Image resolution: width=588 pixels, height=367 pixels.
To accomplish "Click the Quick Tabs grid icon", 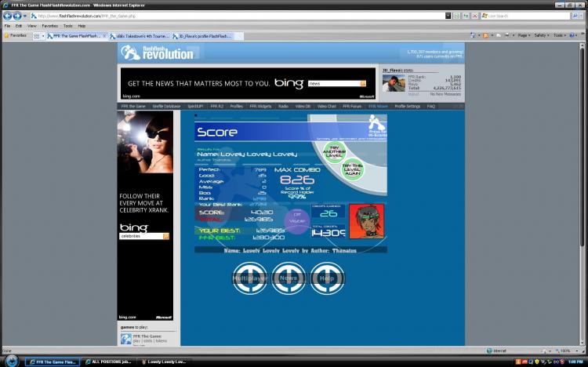I will 36,36.
